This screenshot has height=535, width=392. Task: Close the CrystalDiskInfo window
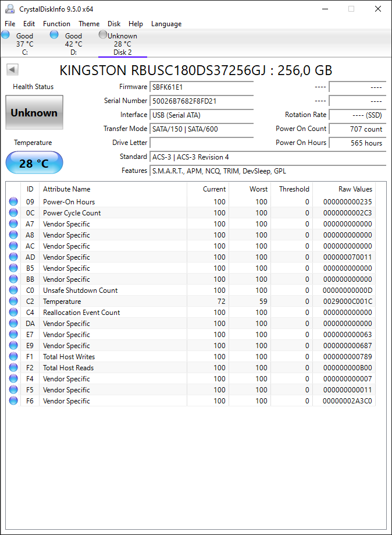click(x=377, y=9)
